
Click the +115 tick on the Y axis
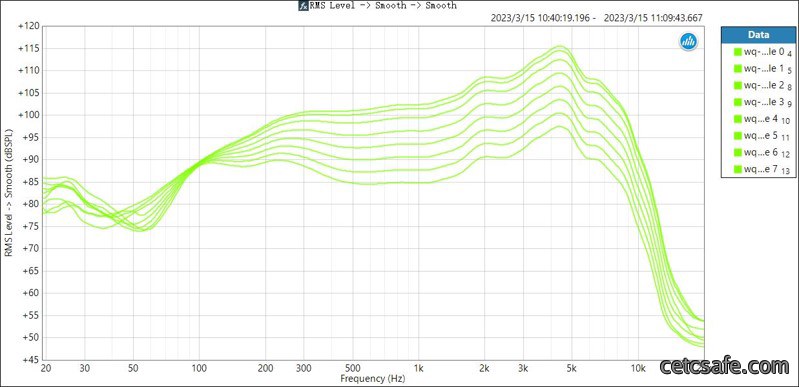click(x=29, y=48)
